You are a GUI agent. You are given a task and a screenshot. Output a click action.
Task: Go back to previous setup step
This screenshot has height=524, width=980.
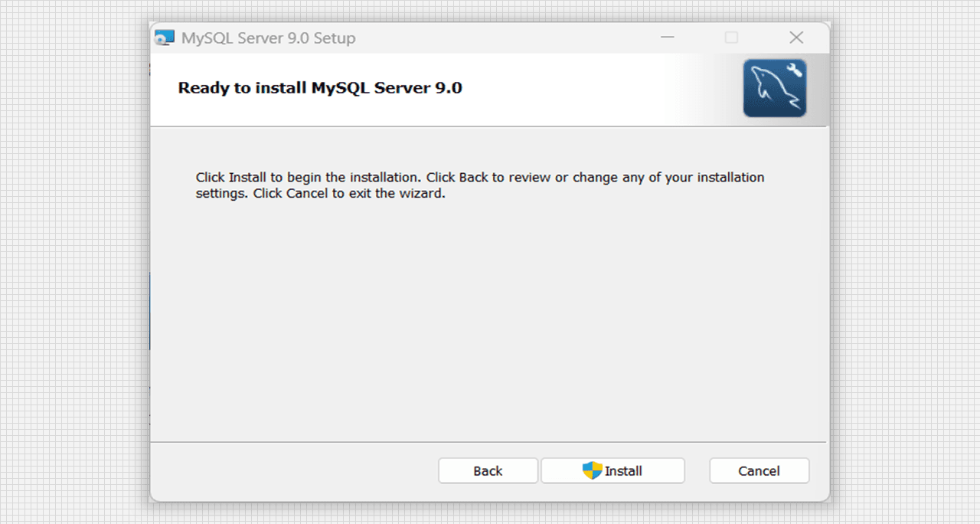488,471
